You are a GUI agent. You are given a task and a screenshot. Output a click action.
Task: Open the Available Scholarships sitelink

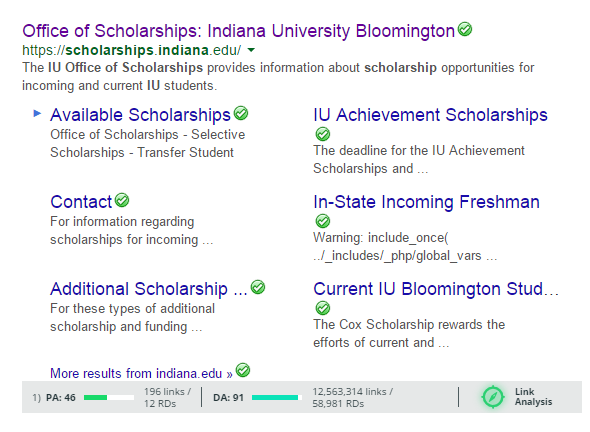coord(140,115)
